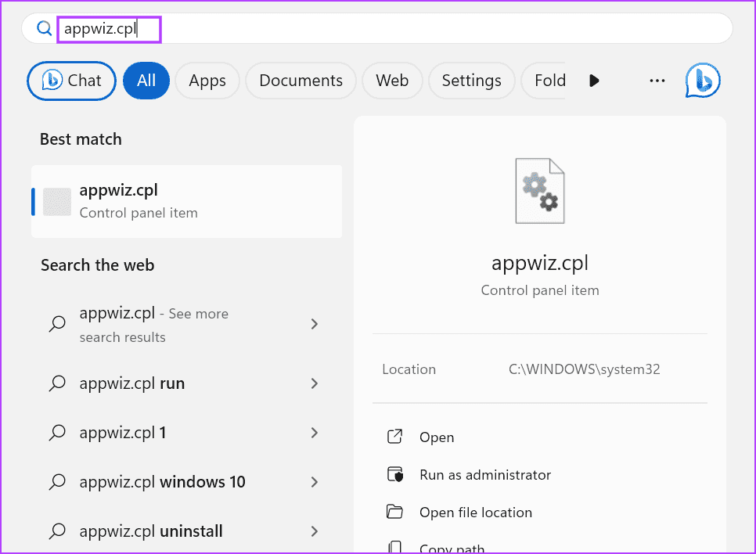Switch to the Apps filter tab
The image size is (756, 554).
click(x=207, y=81)
